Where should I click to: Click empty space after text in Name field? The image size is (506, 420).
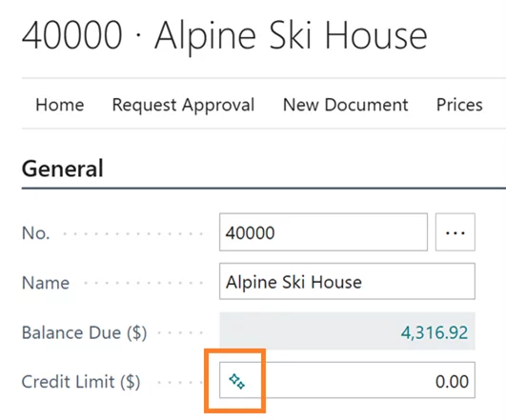418,281
